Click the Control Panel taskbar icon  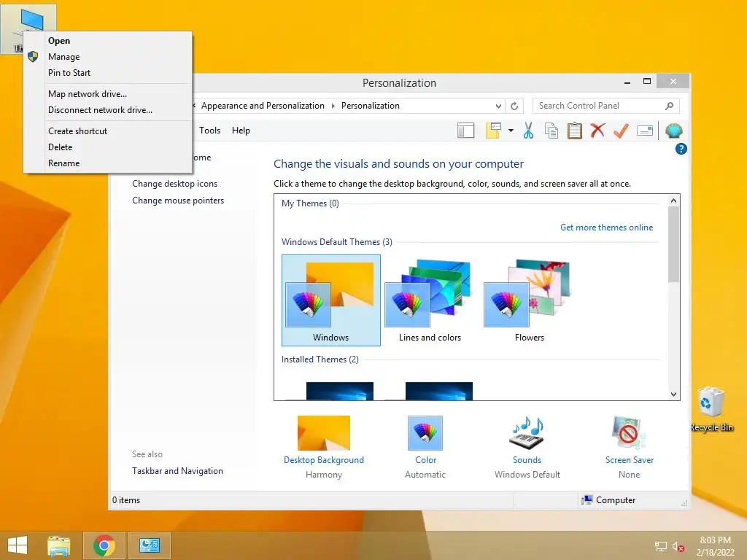coord(149,545)
